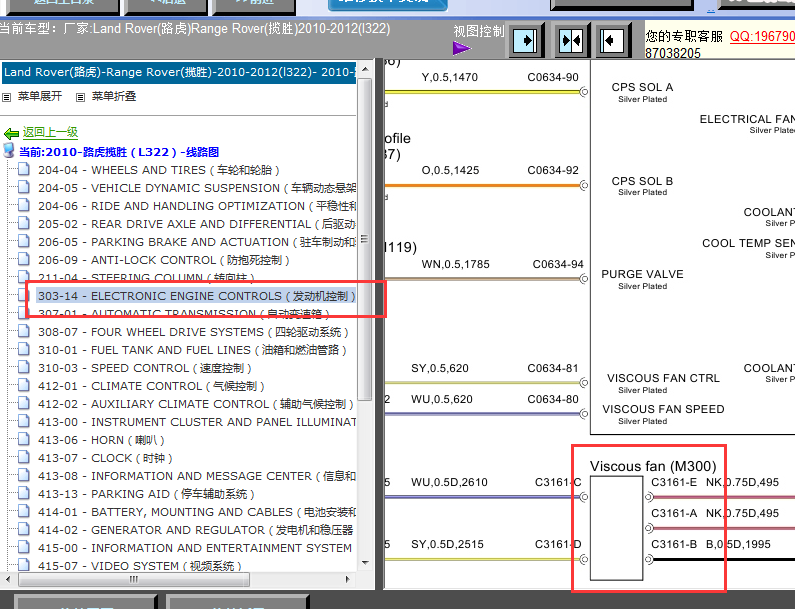Open 413-08 INFORMATION AND MESSAGE CENTER

(197, 476)
